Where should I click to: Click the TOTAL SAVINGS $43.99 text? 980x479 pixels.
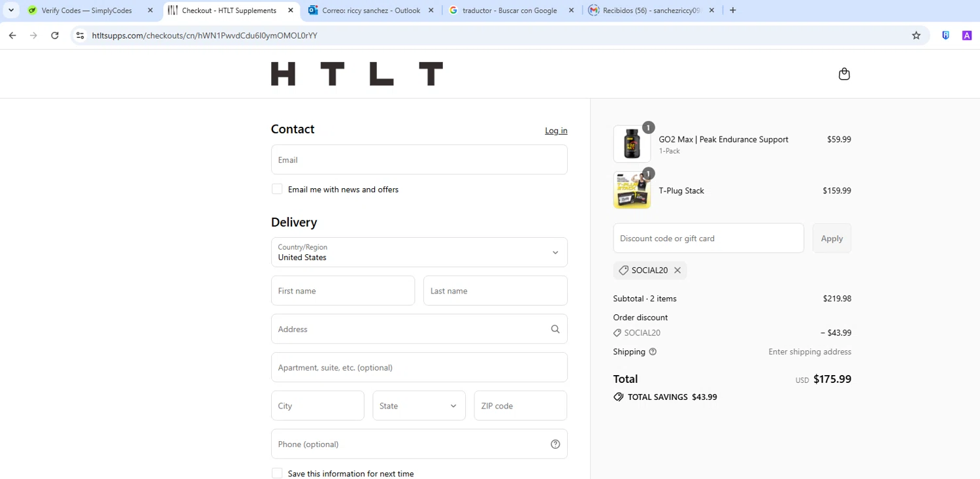click(672, 397)
